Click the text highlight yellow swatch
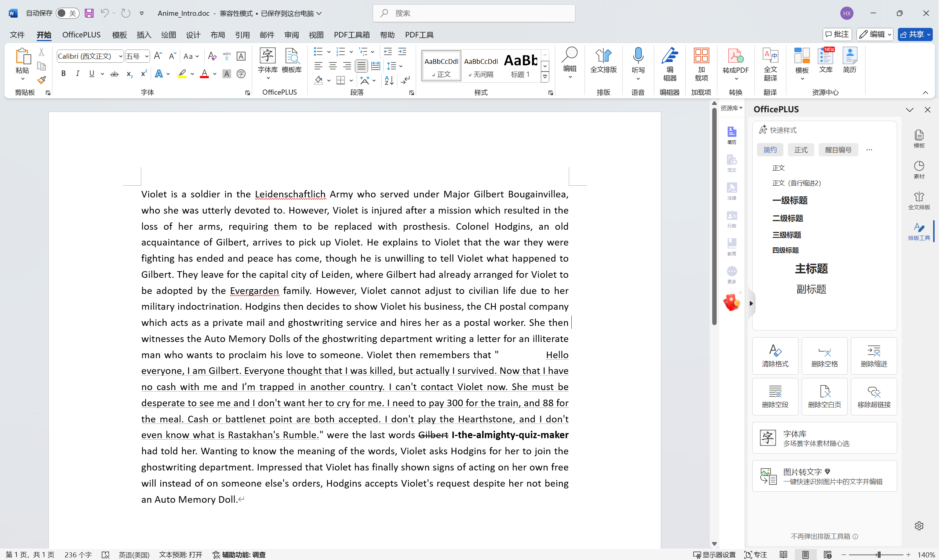The width and height of the screenshot is (939, 560). coord(182,74)
